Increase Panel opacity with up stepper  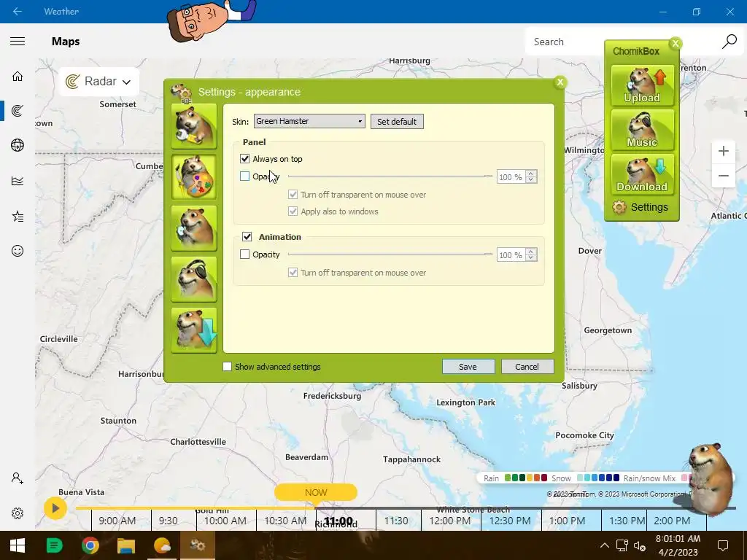pyautogui.click(x=531, y=174)
